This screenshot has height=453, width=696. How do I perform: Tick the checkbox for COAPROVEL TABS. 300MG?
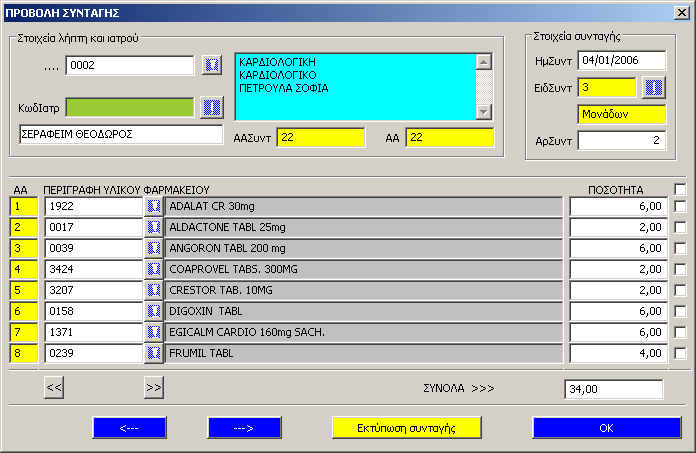[x=680, y=269]
